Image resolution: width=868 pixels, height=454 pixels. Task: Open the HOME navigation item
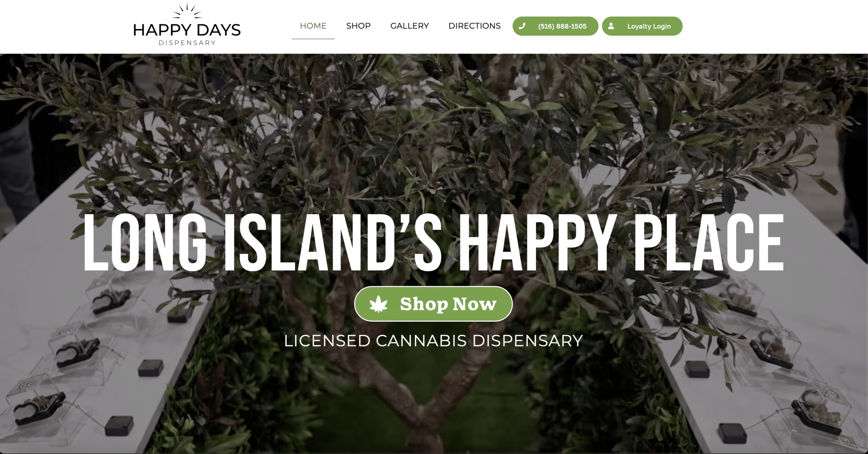pos(313,26)
